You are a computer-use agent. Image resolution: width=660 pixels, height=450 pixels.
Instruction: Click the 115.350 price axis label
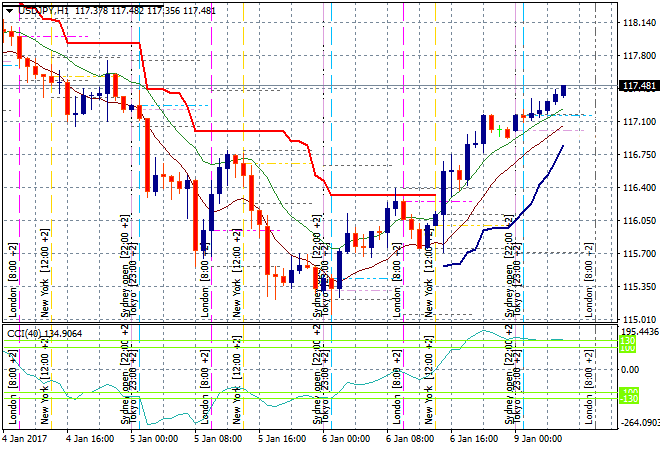[639, 287]
